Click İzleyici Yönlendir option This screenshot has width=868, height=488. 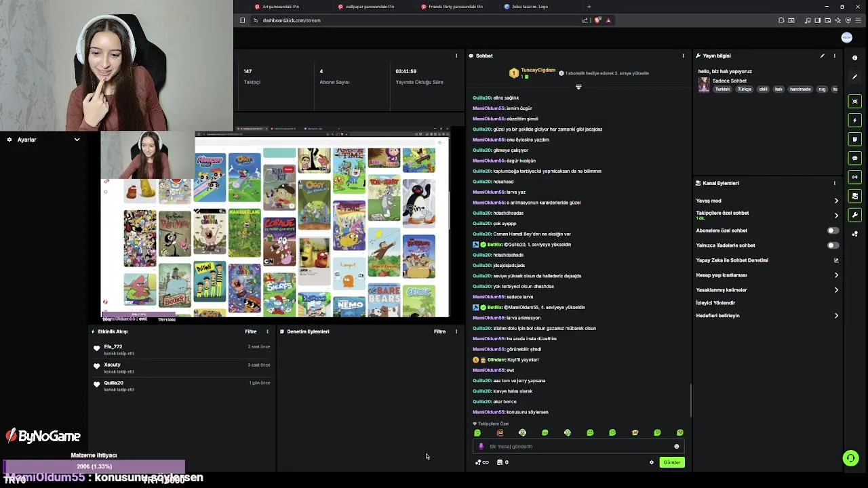[715, 303]
